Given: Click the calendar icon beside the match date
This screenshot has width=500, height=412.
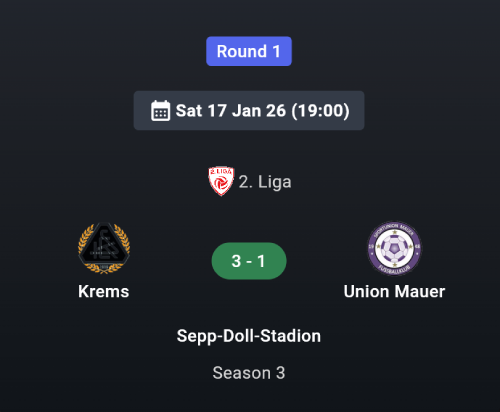Looking at the screenshot, I should click(160, 111).
